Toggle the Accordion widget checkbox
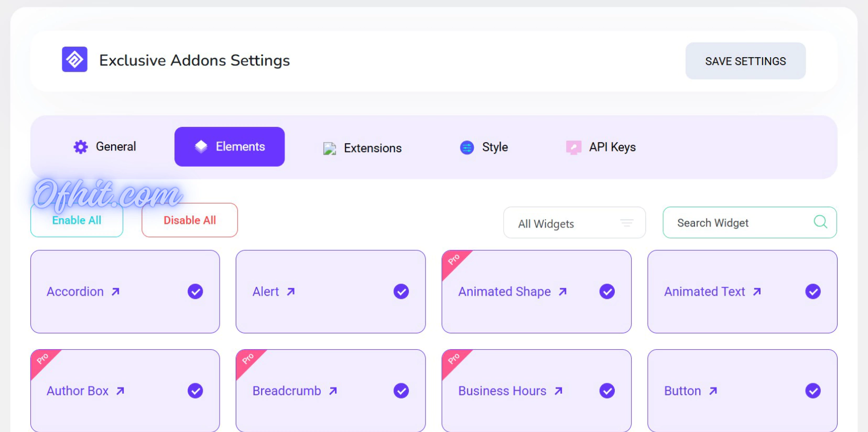Screen dimensions: 868x432 [x=196, y=291]
